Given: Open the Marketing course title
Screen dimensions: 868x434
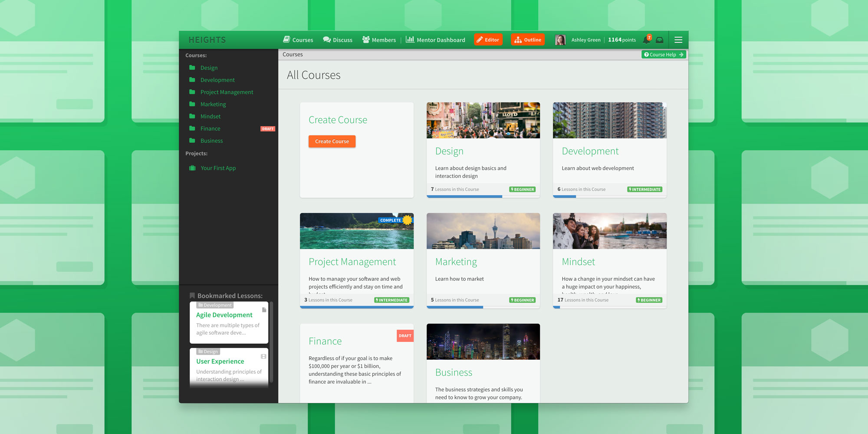Looking at the screenshot, I should tap(456, 262).
